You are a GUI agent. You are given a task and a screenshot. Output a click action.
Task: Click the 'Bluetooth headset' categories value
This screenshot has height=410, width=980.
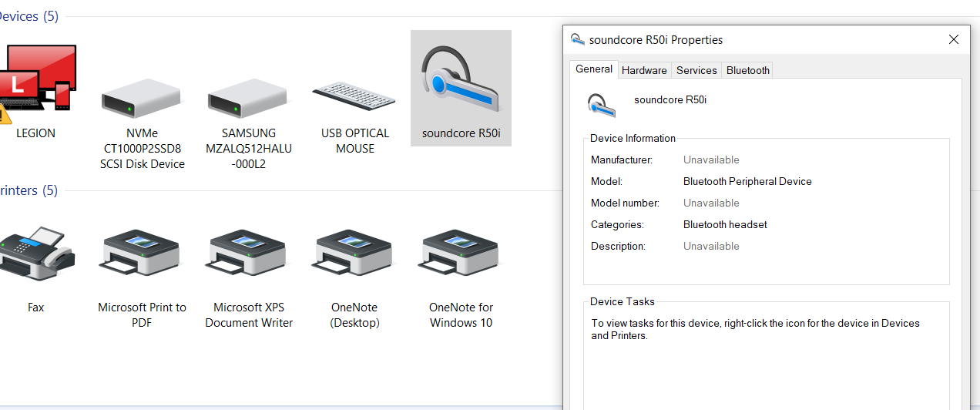725,225
